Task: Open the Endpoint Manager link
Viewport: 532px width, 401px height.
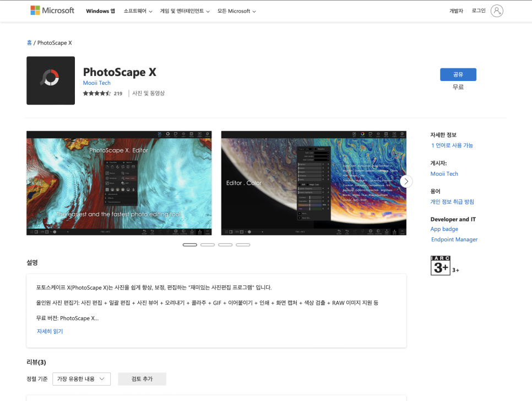Action: pos(454,240)
